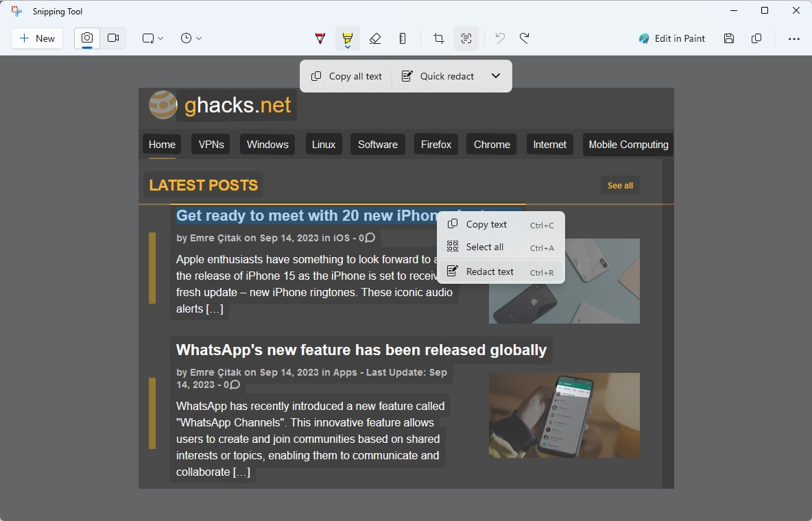Click the New snip button
Image resolution: width=812 pixels, height=521 pixels.
pyautogui.click(x=37, y=38)
